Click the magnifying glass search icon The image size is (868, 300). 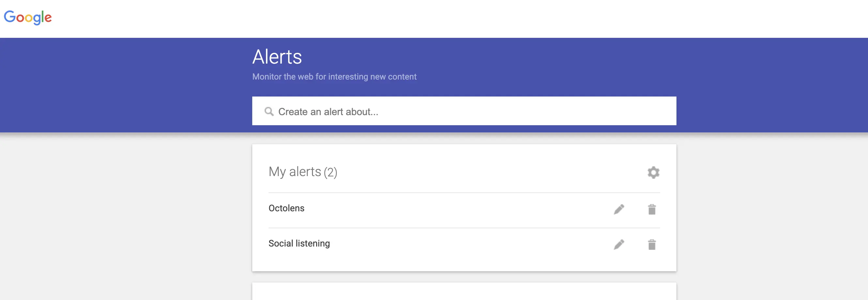[x=269, y=111]
